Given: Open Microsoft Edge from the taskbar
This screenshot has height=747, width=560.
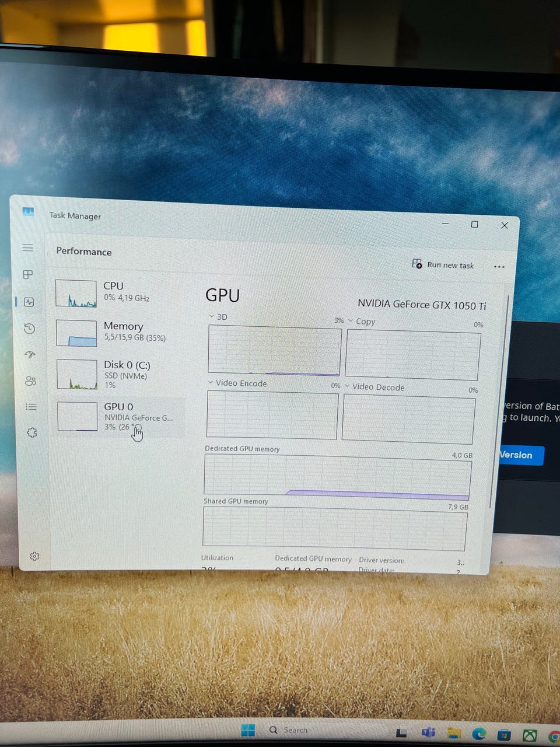Looking at the screenshot, I should [x=479, y=734].
